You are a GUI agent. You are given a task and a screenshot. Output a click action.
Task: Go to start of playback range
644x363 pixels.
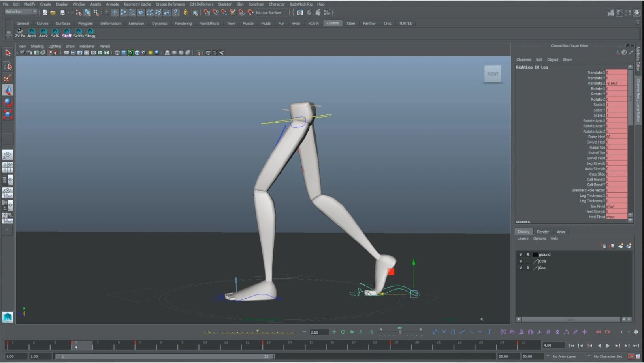[x=571, y=346]
